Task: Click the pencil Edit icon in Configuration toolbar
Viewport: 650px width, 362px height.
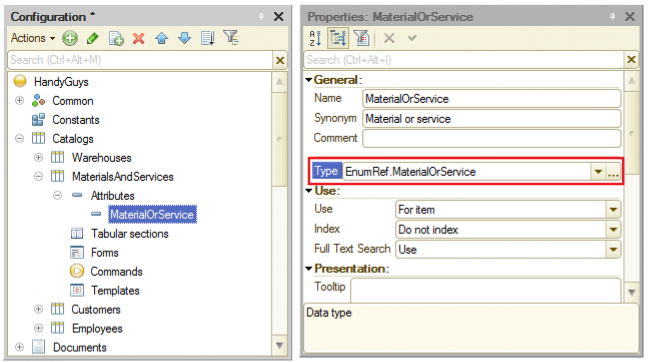Action: pyautogui.click(x=93, y=38)
